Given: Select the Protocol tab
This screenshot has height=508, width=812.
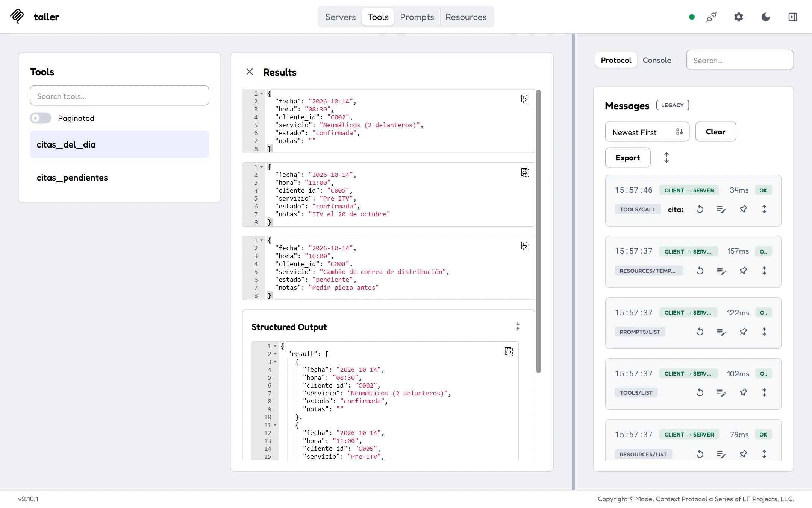Looking at the screenshot, I should tap(616, 60).
